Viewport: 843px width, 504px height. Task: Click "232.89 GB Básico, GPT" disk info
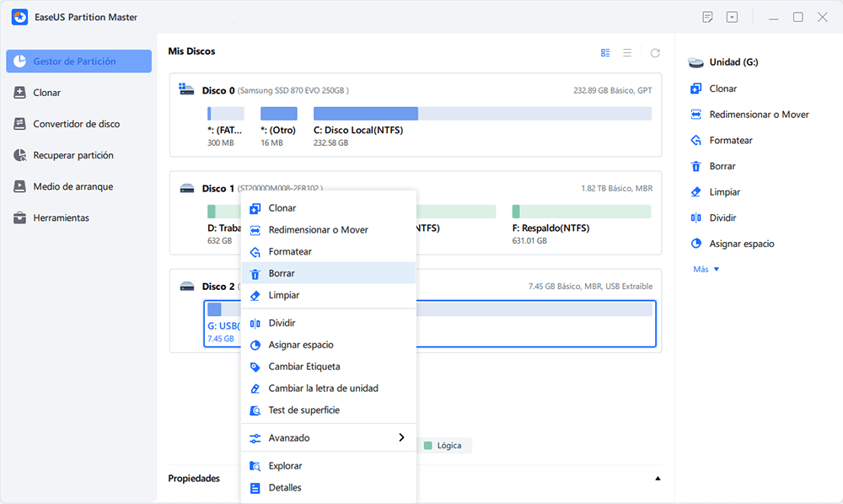coord(612,90)
